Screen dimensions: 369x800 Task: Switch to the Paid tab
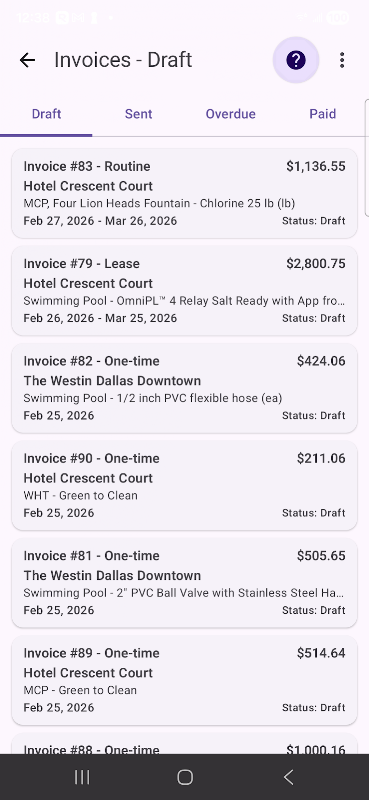pyautogui.click(x=323, y=114)
